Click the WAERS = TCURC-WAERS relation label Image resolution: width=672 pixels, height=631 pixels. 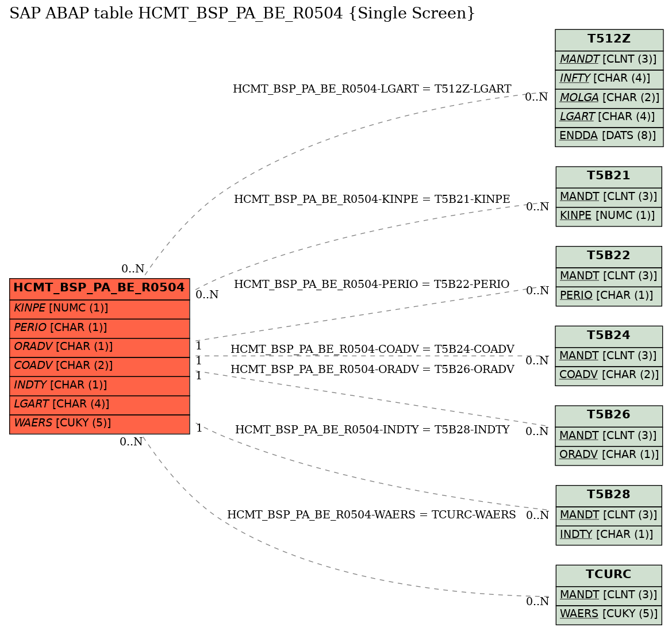(371, 514)
